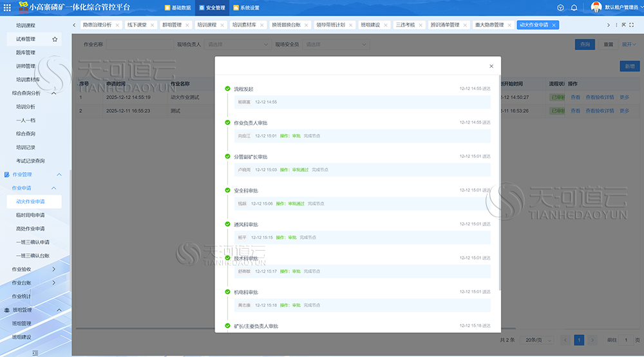Image resolution: width=644 pixels, height=357 pixels.
Task: Click the dialog vertical scrollbar
Action: pyautogui.click(x=500, y=183)
